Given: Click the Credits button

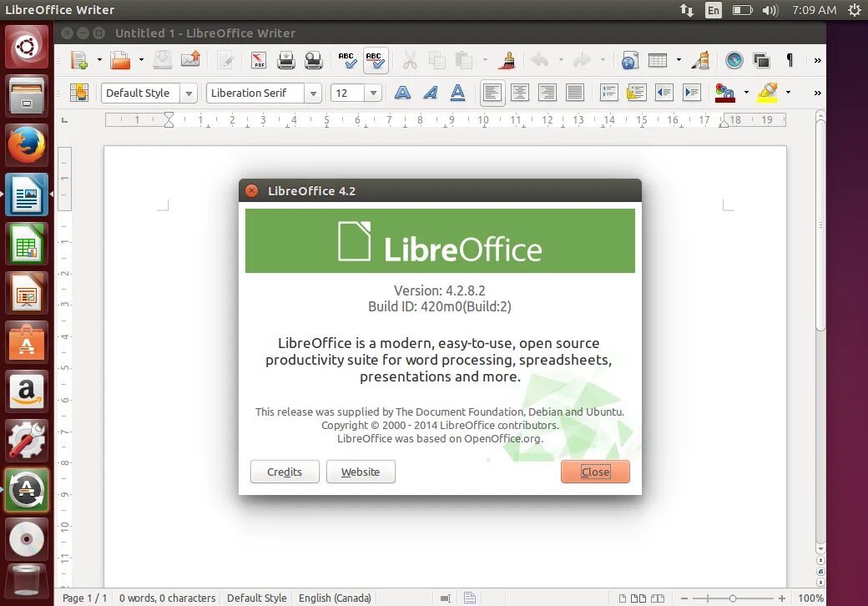Looking at the screenshot, I should [x=285, y=472].
